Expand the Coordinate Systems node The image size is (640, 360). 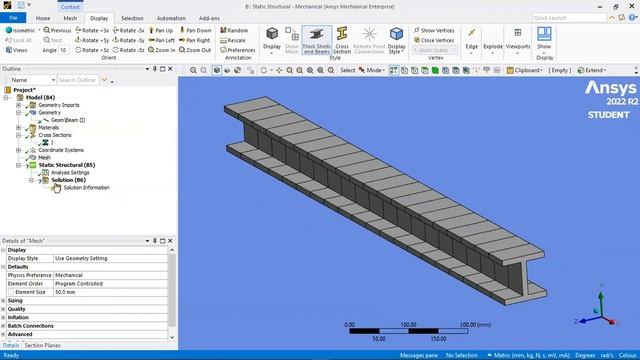pos(18,150)
